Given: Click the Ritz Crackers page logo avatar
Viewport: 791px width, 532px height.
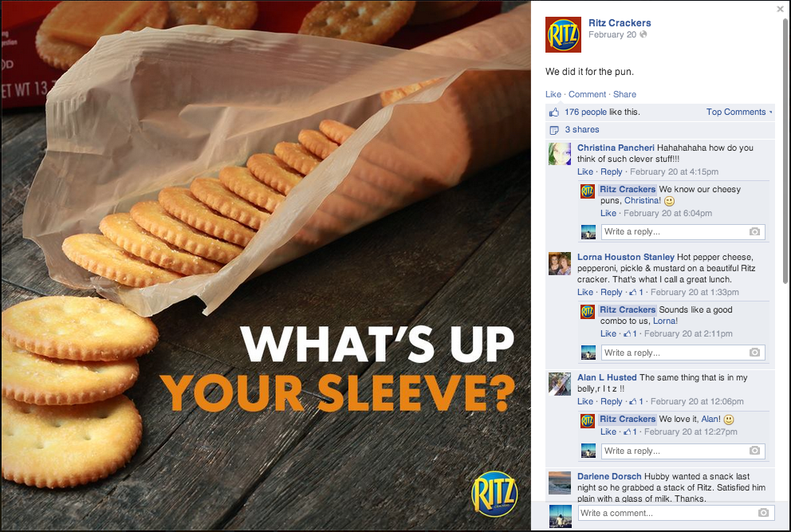Looking at the screenshot, I should point(563,35).
